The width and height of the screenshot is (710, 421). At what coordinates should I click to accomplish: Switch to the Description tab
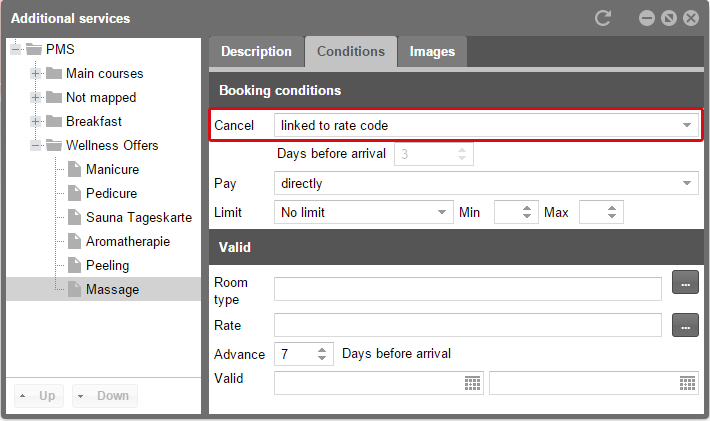(256, 52)
